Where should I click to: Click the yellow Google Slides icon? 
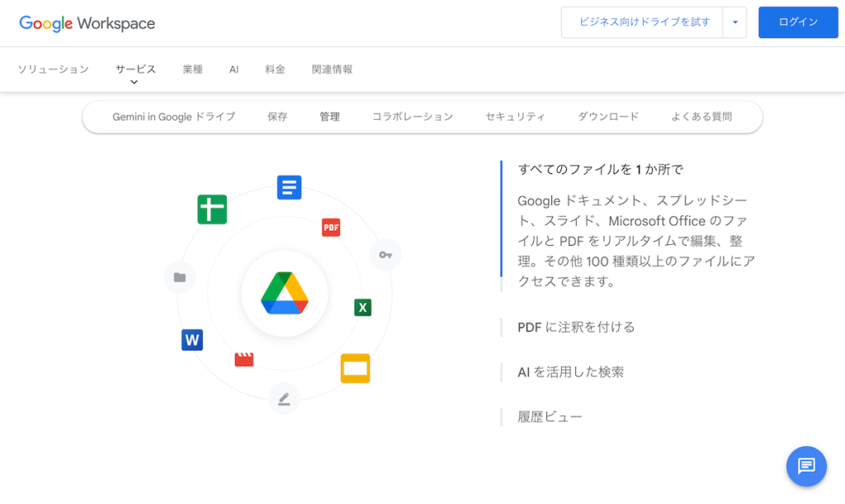point(355,368)
